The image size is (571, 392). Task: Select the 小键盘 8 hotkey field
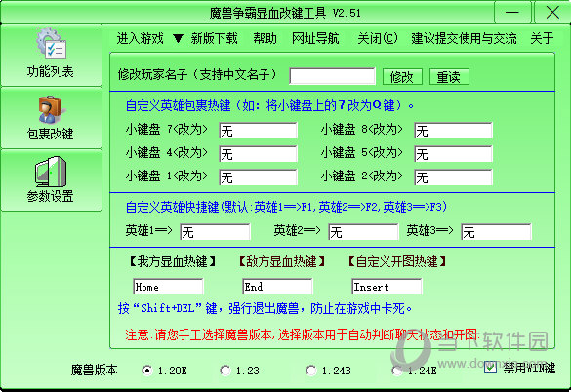tap(453, 131)
